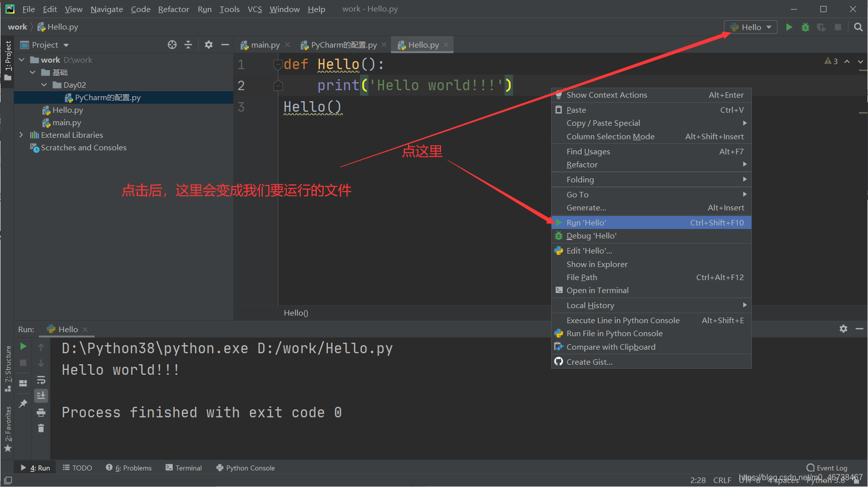868x487 pixels.
Task: Open Copy / Paste Special submenu
Action: tap(651, 123)
